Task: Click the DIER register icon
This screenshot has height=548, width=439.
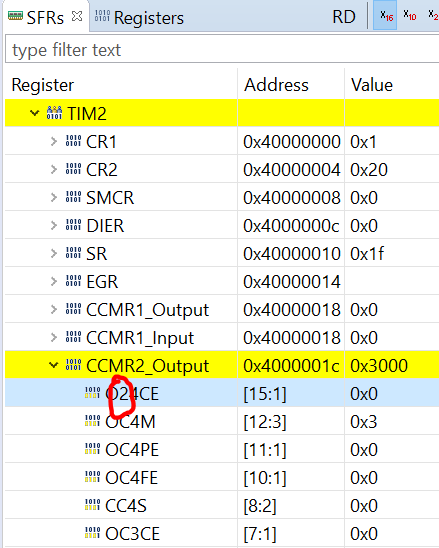Action: [x=73, y=224]
